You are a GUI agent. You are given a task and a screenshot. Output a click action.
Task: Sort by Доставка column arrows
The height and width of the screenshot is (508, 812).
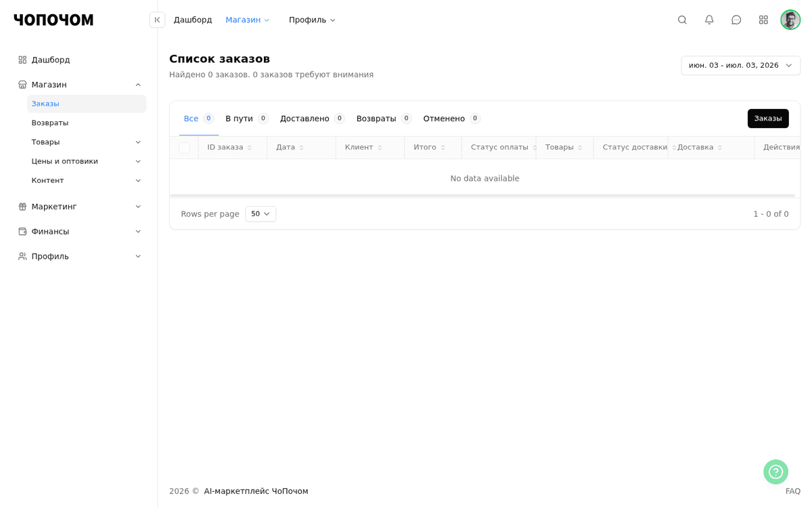pyautogui.click(x=719, y=148)
